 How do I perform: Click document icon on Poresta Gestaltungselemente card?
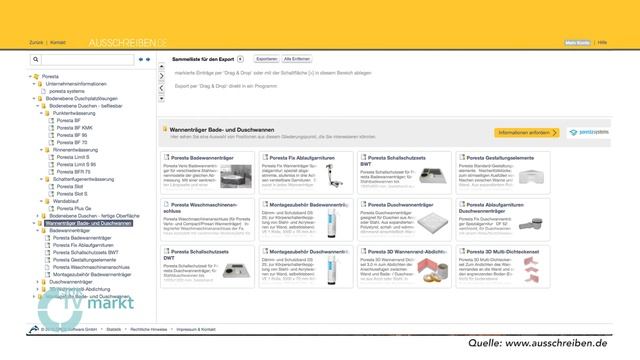(x=462, y=157)
